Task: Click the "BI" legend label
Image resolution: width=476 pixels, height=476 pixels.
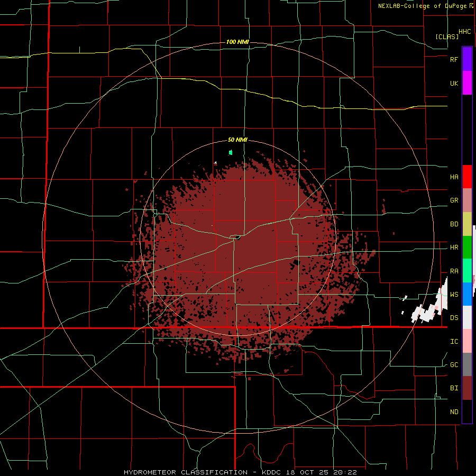Action: click(454, 388)
